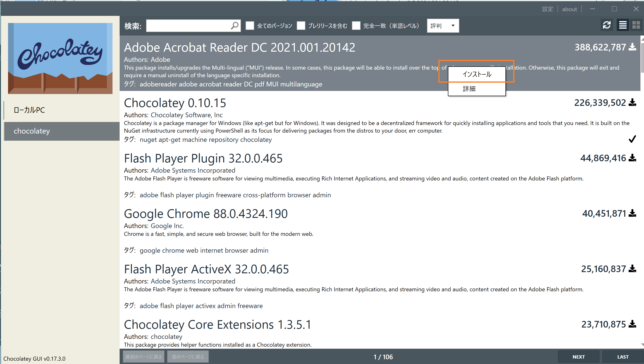Select Flash Player Plugin 32.0.0.465 title
The width and height of the screenshot is (644, 364).
(x=203, y=158)
